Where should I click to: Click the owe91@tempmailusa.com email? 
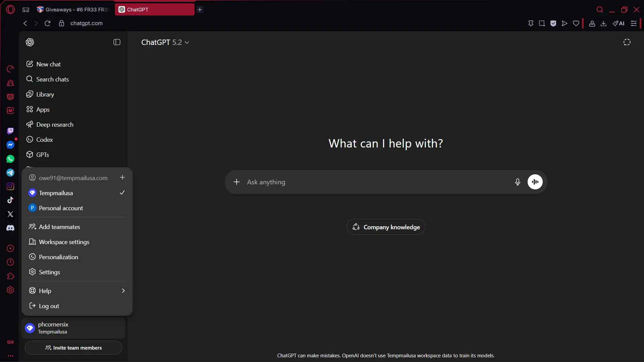[73, 178]
